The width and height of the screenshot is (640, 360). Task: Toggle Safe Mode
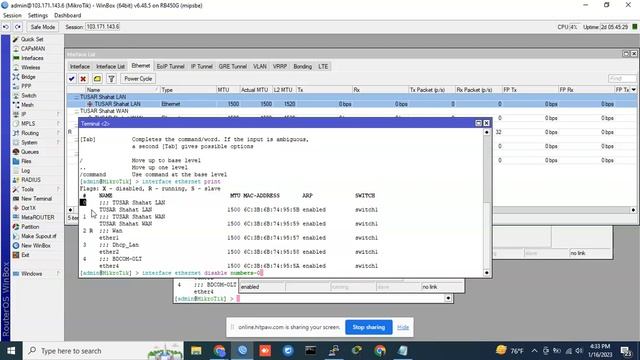(x=42, y=27)
